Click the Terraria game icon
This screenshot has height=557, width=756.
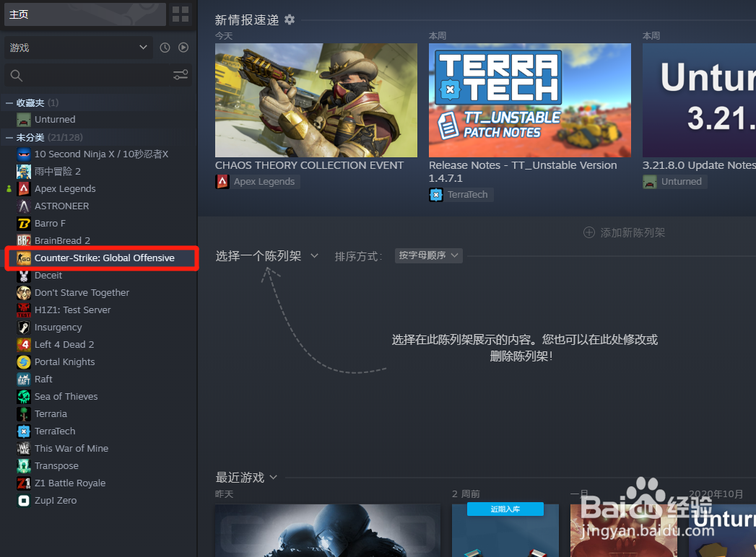coord(24,414)
